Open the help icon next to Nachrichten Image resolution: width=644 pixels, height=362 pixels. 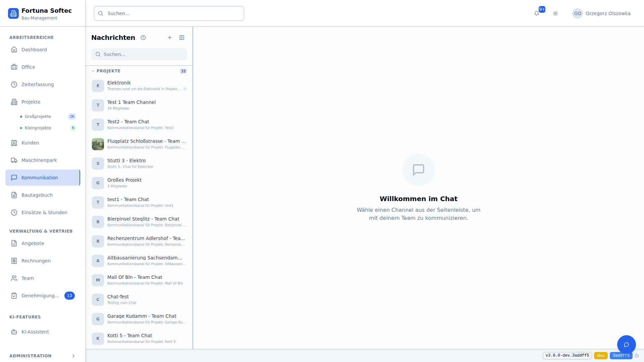[x=143, y=38]
